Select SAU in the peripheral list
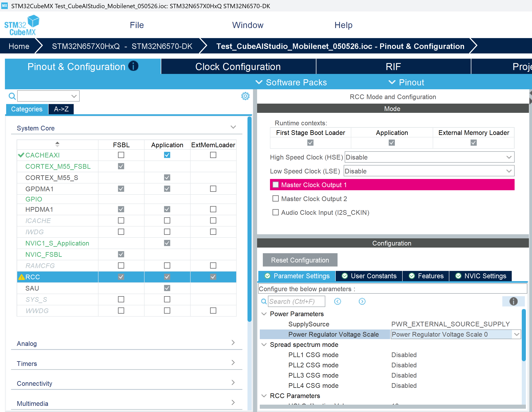Screen dimensions: 532x412 [x=32, y=288]
